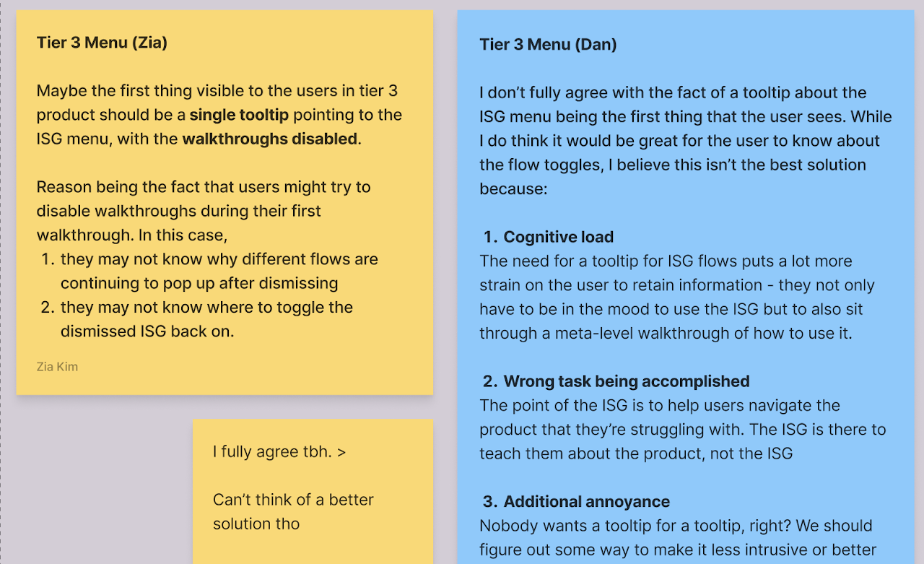Screen dimensions: 924x564
Task: Click the bold text 'walkthroughs disabled'
Action: click(x=270, y=139)
